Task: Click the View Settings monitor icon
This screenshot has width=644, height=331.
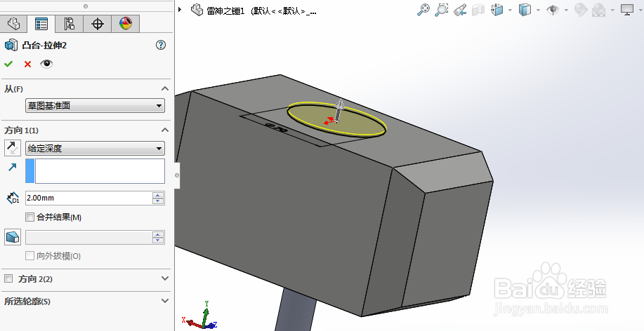Action: pyautogui.click(x=627, y=10)
